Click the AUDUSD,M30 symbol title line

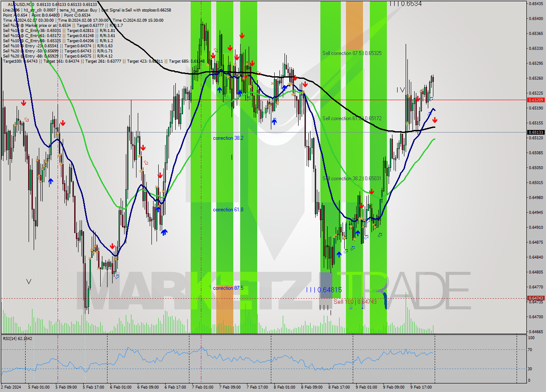(x=52, y=4)
